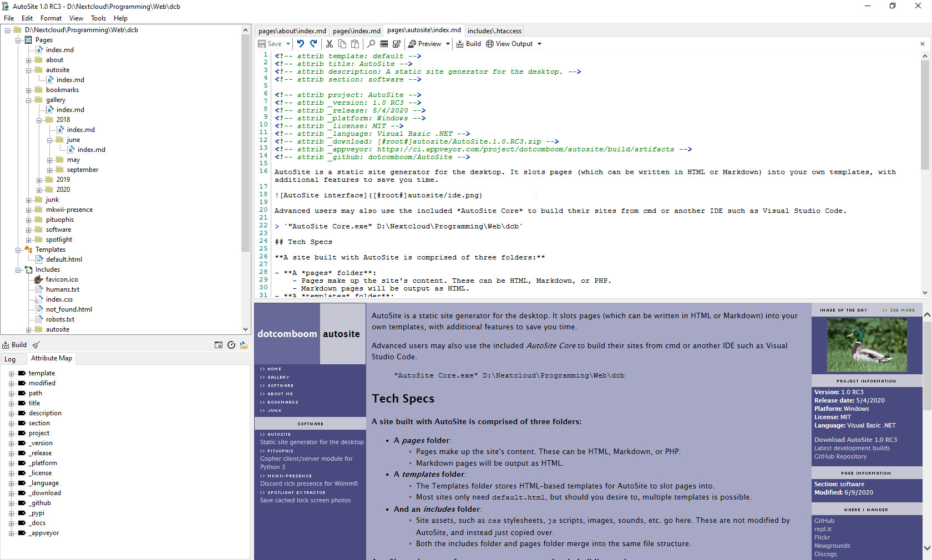Click the duck image of the day thumbnail

(867, 344)
